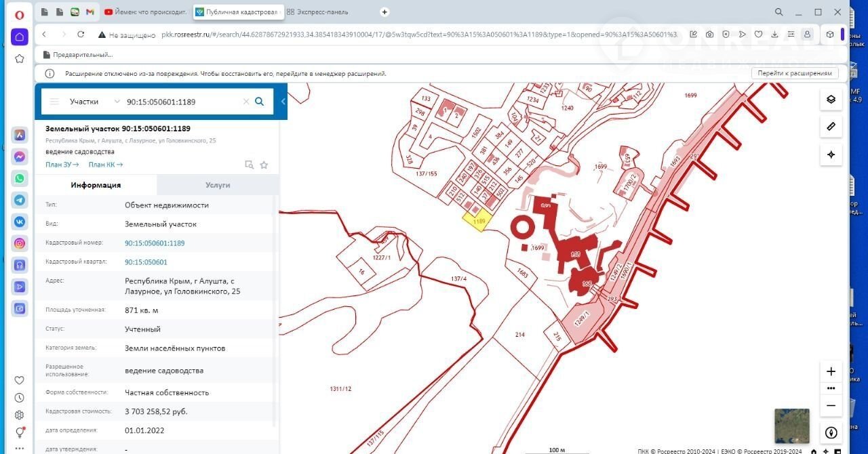
Task: Add parcel to favorites with star
Action: [x=264, y=165]
